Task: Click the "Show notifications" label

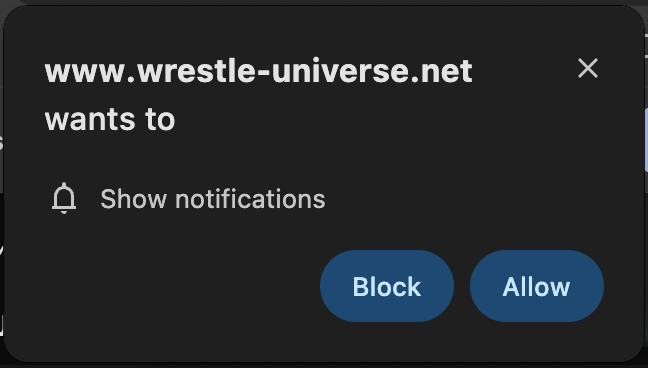Action: [x=213, y=199]
